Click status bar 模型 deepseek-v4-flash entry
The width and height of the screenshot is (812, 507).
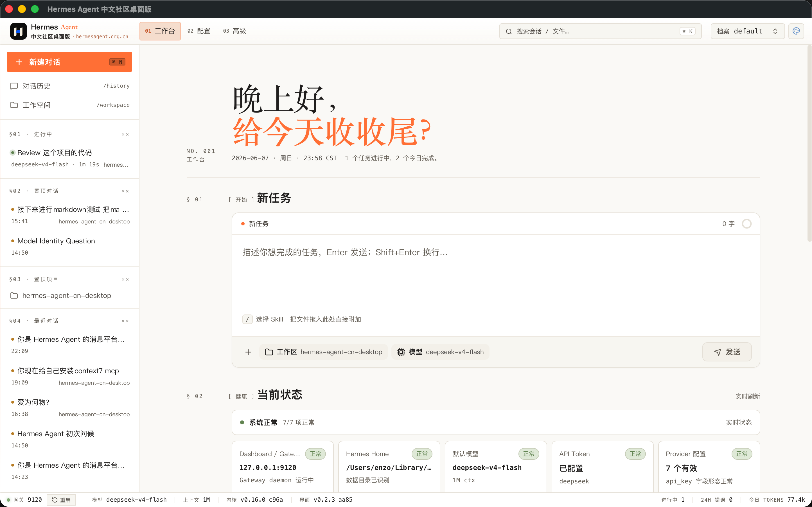pos(129,500)
